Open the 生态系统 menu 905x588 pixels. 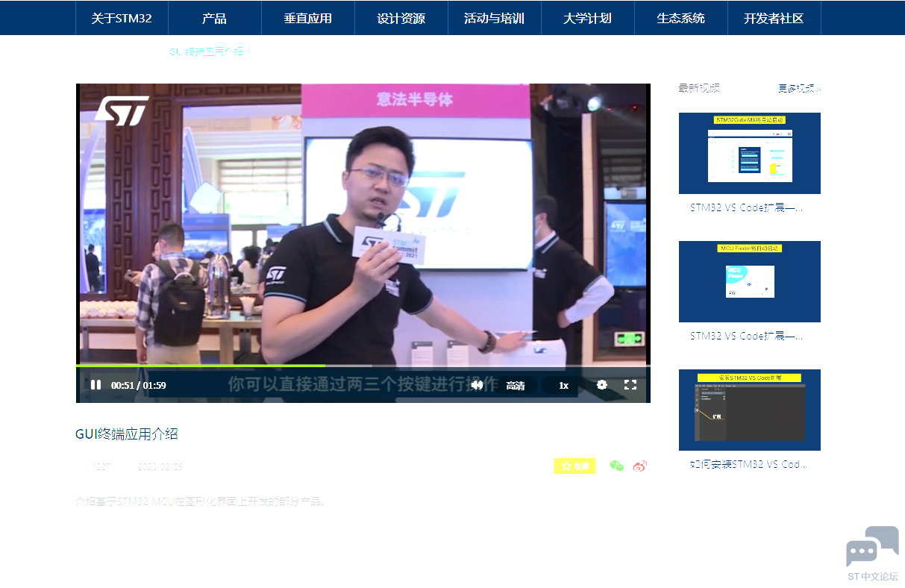tap(681, 18)
